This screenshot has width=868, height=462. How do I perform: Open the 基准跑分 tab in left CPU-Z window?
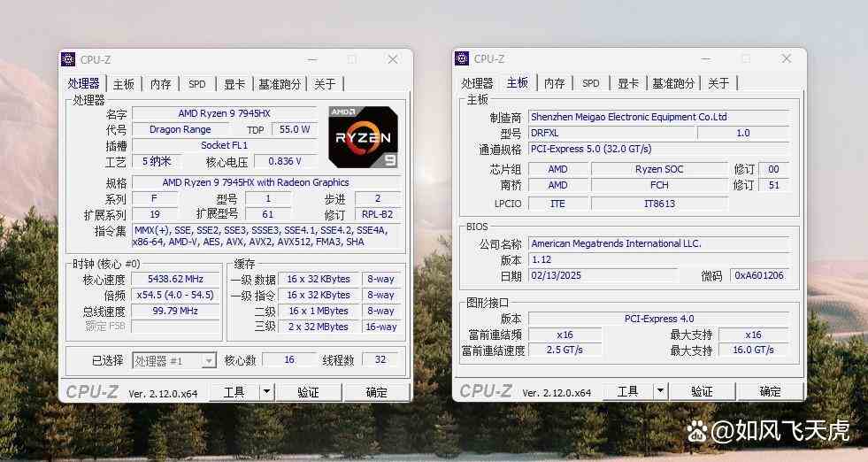click(x=280, y=84)
